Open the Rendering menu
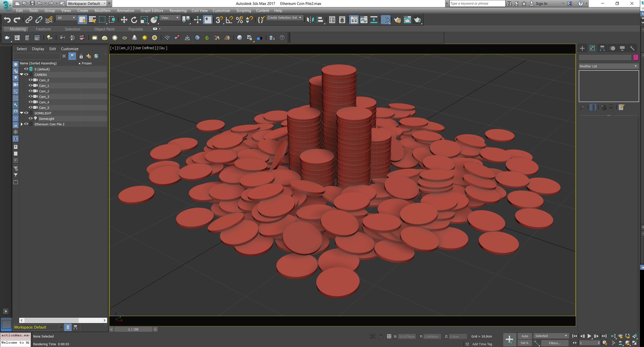Viewport: 644px width, 347px height. click(x=178, y=11)
